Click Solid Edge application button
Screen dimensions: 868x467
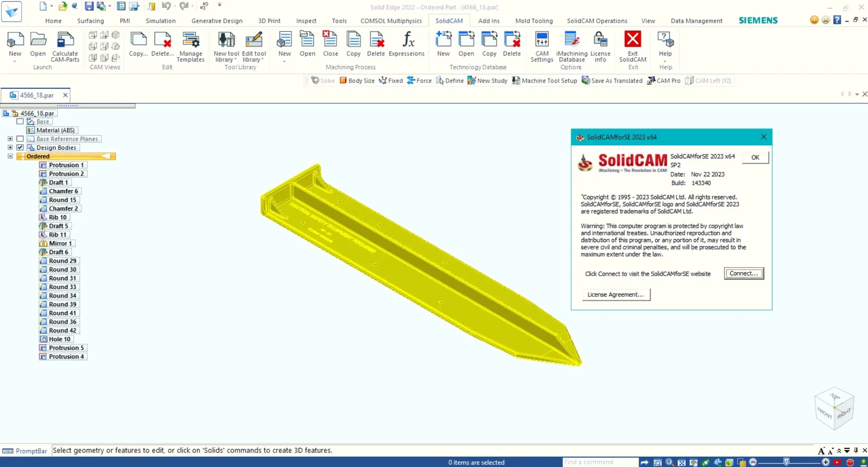coord(12,11)
